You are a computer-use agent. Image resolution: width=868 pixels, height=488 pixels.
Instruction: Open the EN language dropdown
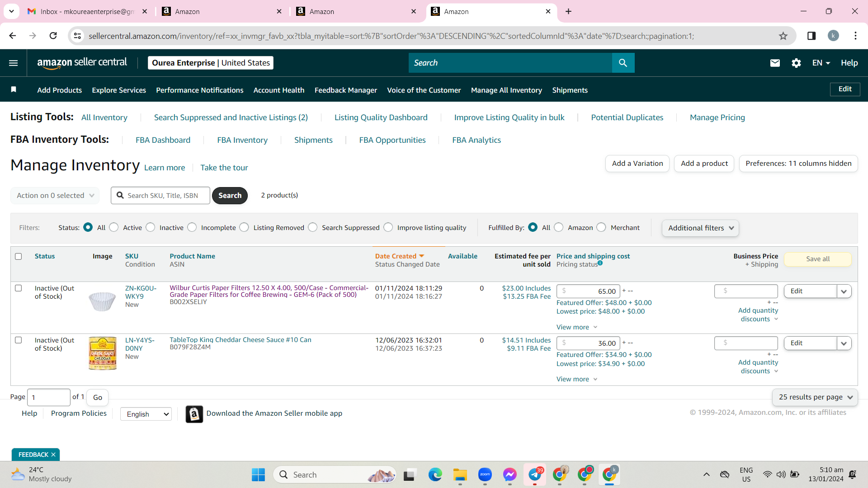821,63
